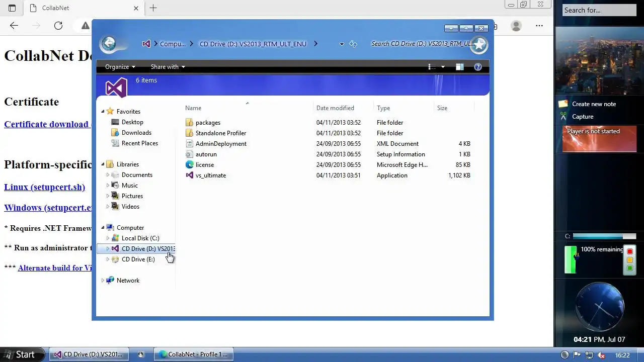Click the Search CD Drive input field
Image resolution: width=644 pixels, height=362 pixels.
pos(421,44)
